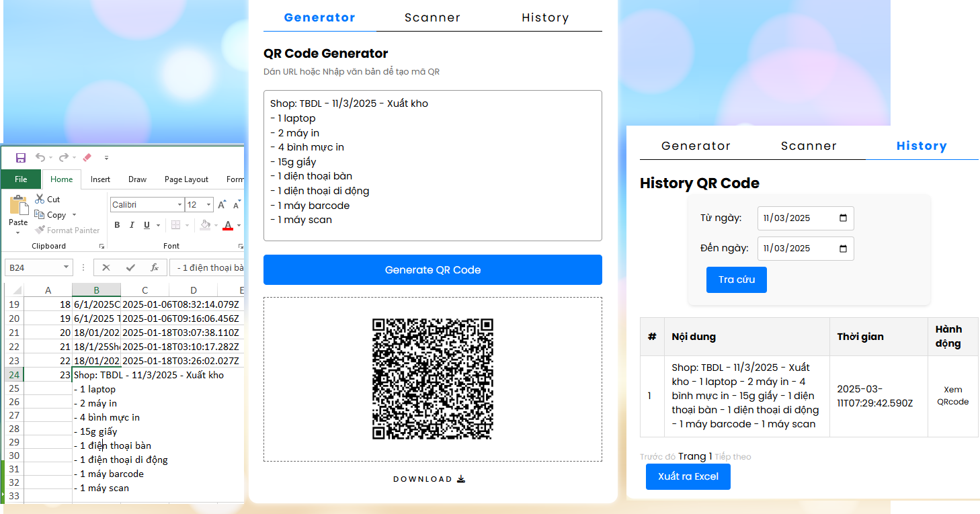Image resolution: width=980 pixels, height=514 pixels.
Task: Click the Paste clipboard icon
Action: click(18, 205)
